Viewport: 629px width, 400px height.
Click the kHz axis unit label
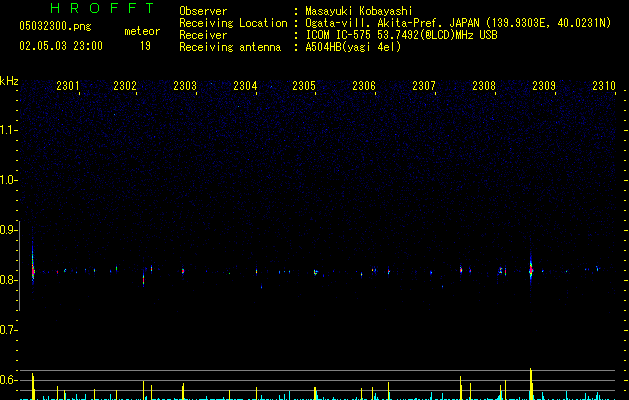pyautogui.click(x=9, y=81)
